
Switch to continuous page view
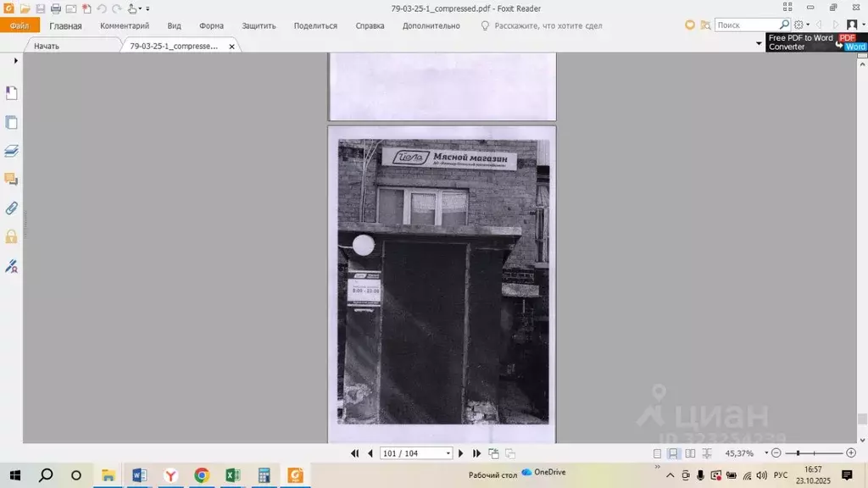pos(673,454)
